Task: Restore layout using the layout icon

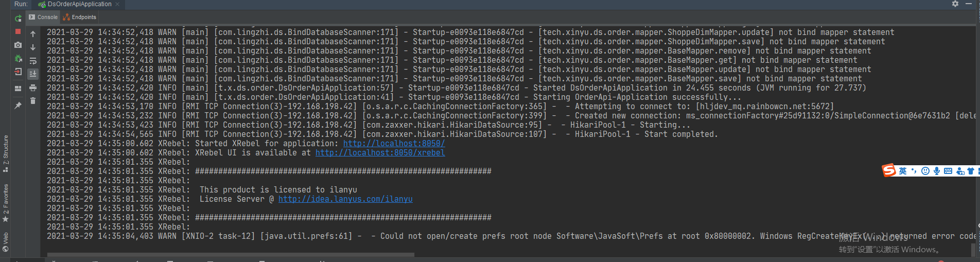Action: (x=18, y=88)
